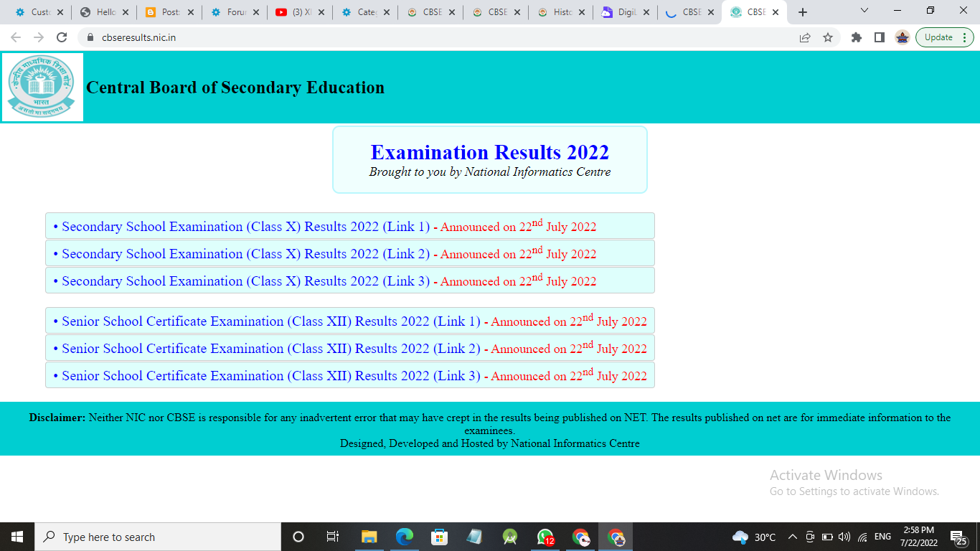Click the ENG language indicator
The height and width of the screenshot is (551, 980).
click(x=882, y=537)
